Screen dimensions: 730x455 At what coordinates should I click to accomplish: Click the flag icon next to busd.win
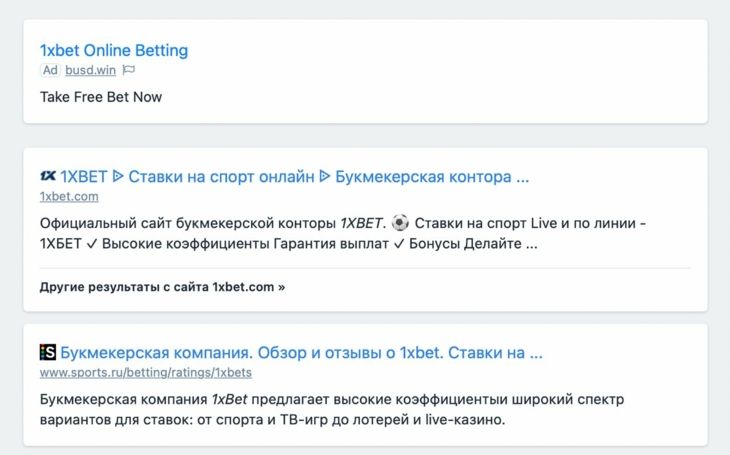coord(128,70)
